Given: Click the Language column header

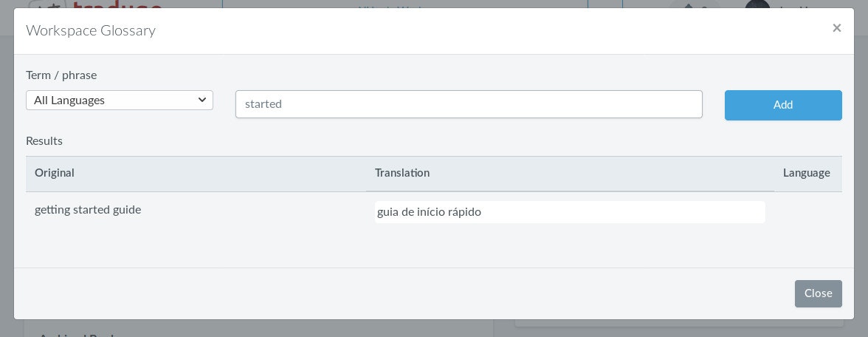Looking at the screenshot, I should 806,173.
